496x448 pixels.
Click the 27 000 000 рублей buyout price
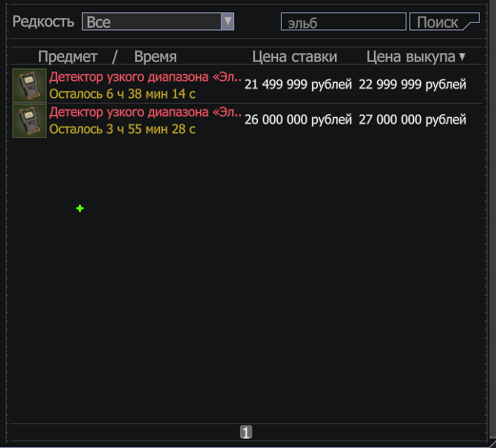pos(412,120)
